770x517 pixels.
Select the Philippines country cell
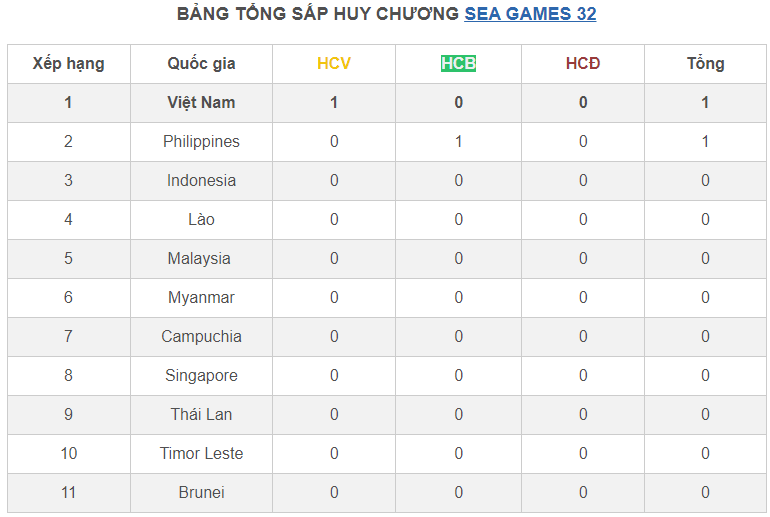click(201, 141)
